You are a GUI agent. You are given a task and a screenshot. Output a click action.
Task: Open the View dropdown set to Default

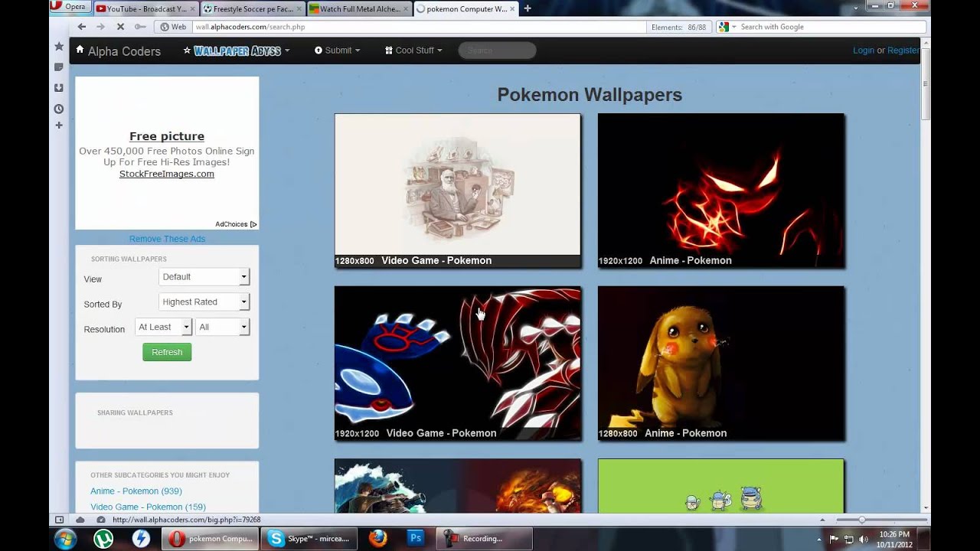click(204, 277)
